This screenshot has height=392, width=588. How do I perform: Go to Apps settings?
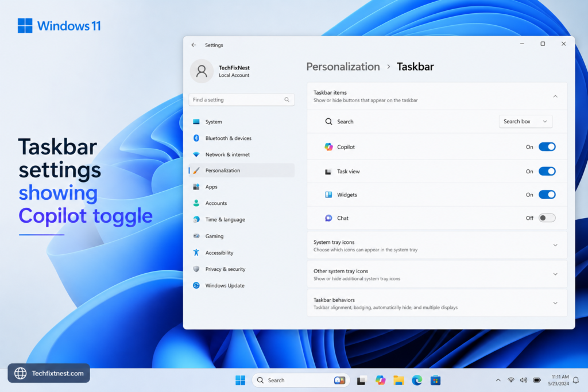(242, 187)
